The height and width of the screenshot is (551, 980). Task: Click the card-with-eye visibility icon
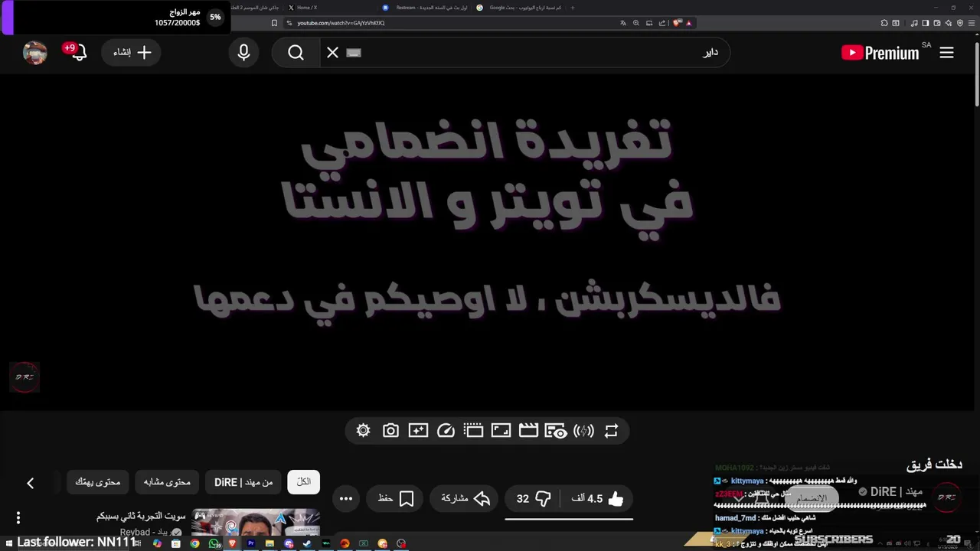556,431
